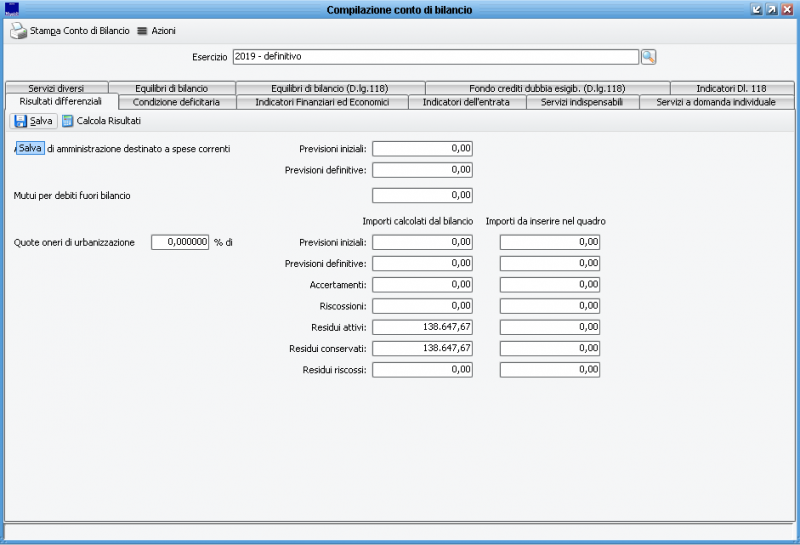Open the Servizi a domanda individuale tab
800x545 pixels.
(x=716, y=102)
